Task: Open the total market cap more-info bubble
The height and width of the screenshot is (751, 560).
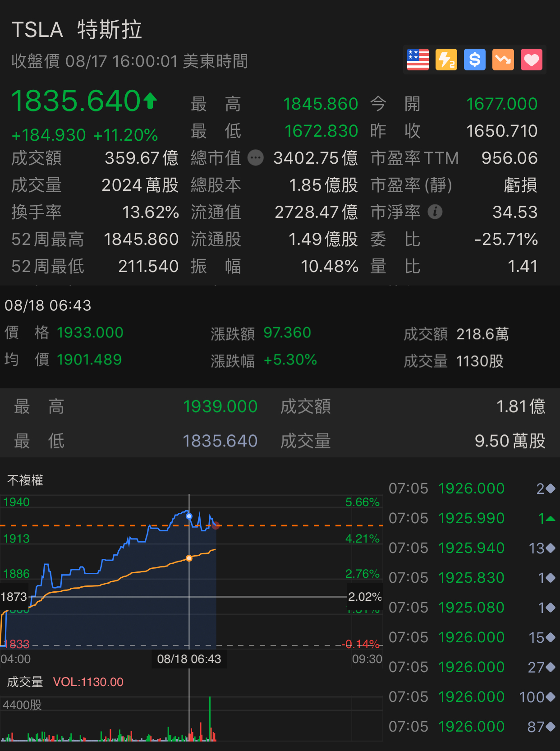Action: (x=256, y=158)
